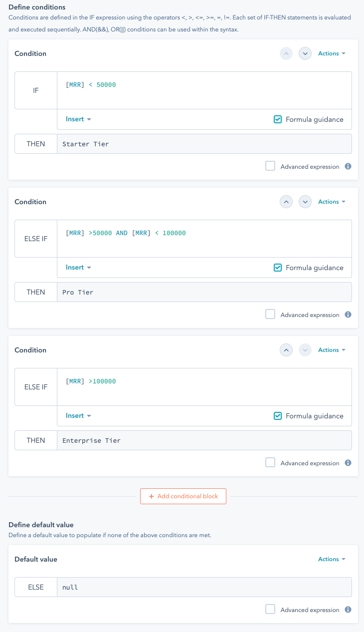Image resolution: width=364 pixels, height=632 pixels.
Task: Enable Advanced expression on the Starter Tier condition
Action: (x=270, y=166)
